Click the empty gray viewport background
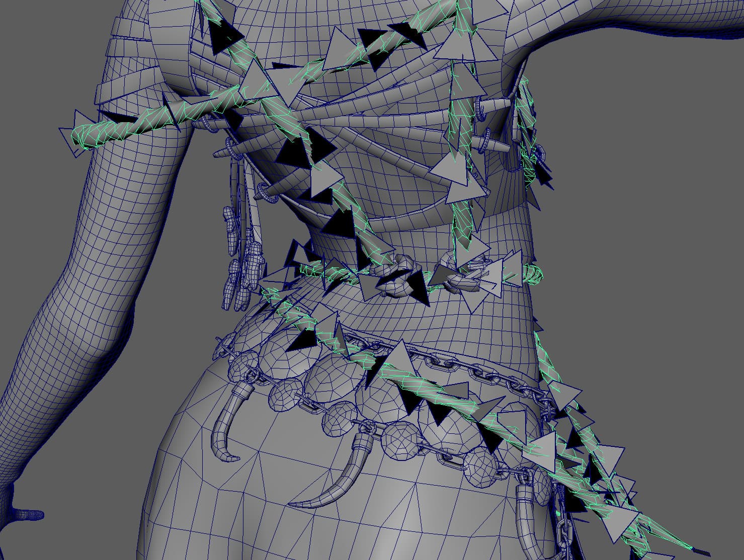 click(x=654, y=201)
